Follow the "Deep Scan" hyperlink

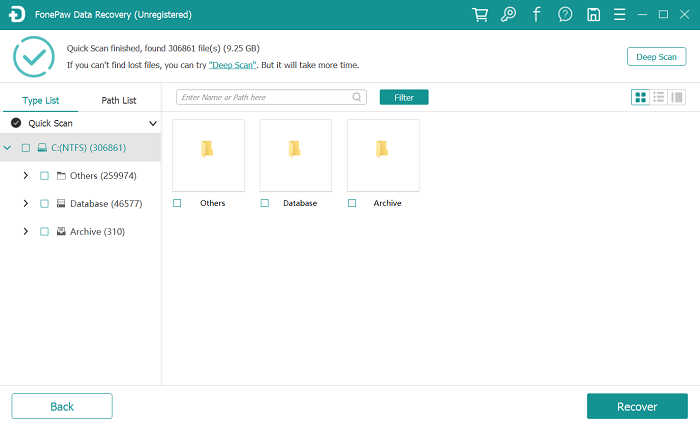coord(233,65)
